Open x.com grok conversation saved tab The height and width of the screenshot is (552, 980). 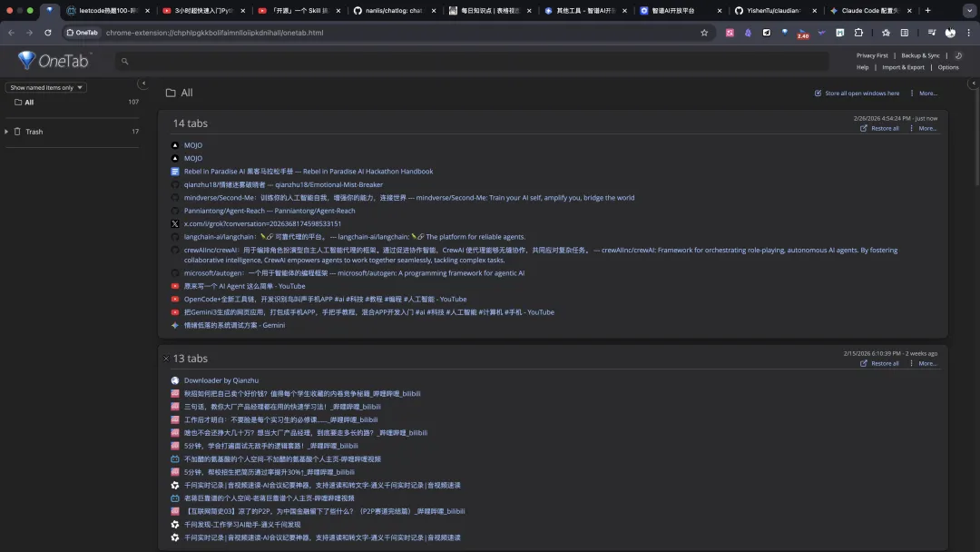[x=262, y=224]
